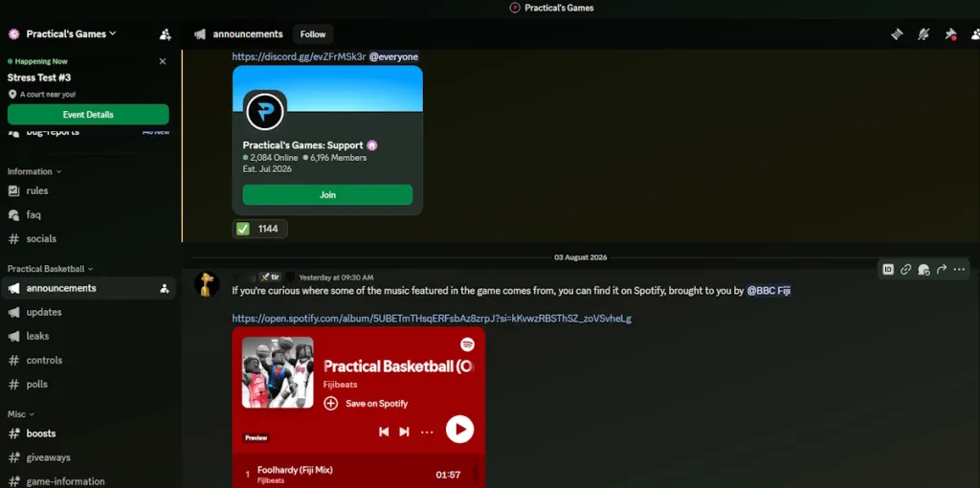Click the Practical's Games: Support server logo
The image size is (980, 488).
click(265, 112)
